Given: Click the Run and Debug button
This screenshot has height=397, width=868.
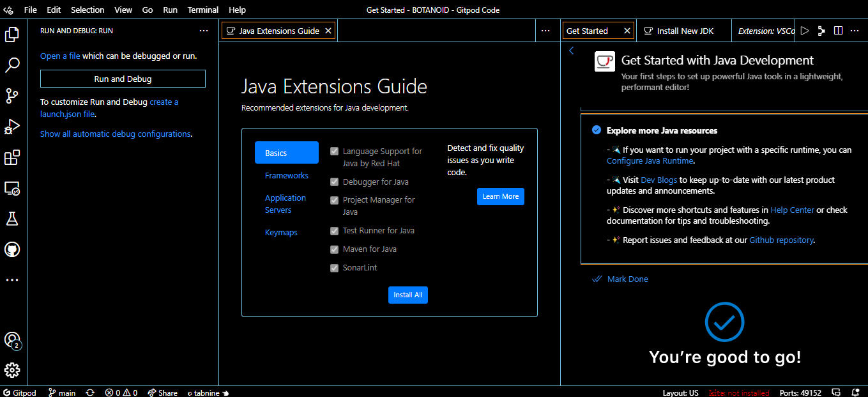Looking at the screenshot, I should pyautogui.click(x=123, y=79).
